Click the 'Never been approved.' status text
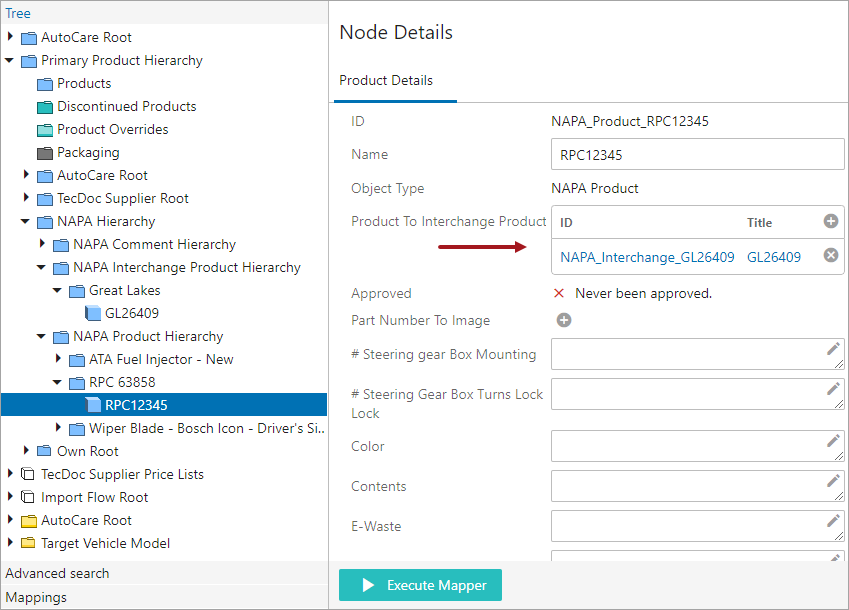This screenshot has width=849, height=610. coord(643,293)
